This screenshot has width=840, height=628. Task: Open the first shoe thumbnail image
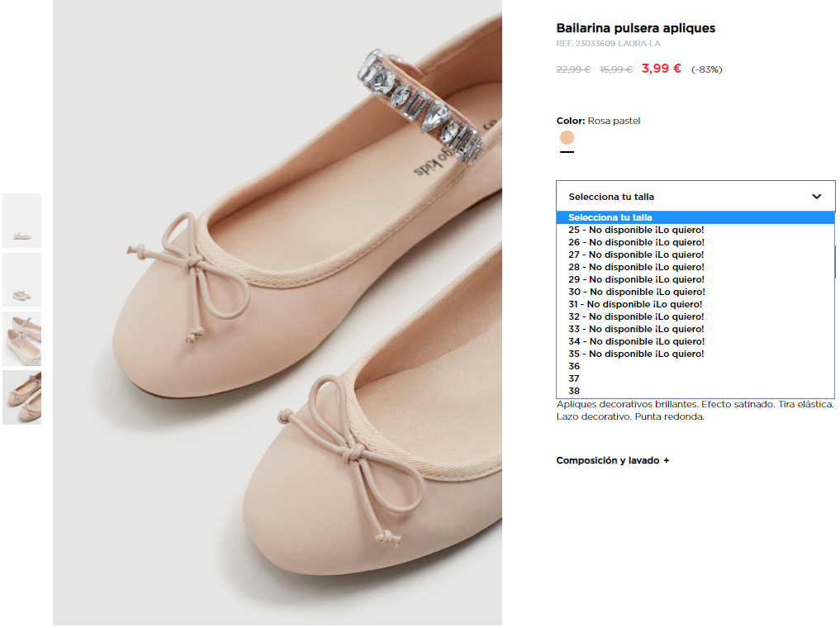(x=22, y=221)
